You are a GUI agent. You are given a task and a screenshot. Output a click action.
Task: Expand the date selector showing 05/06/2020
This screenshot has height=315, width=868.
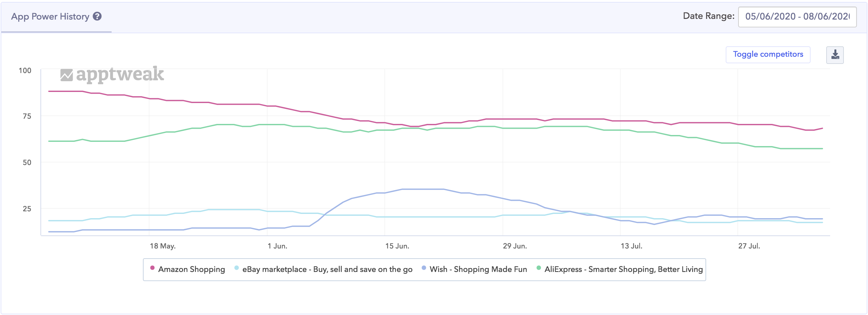(x=797, y=17)
